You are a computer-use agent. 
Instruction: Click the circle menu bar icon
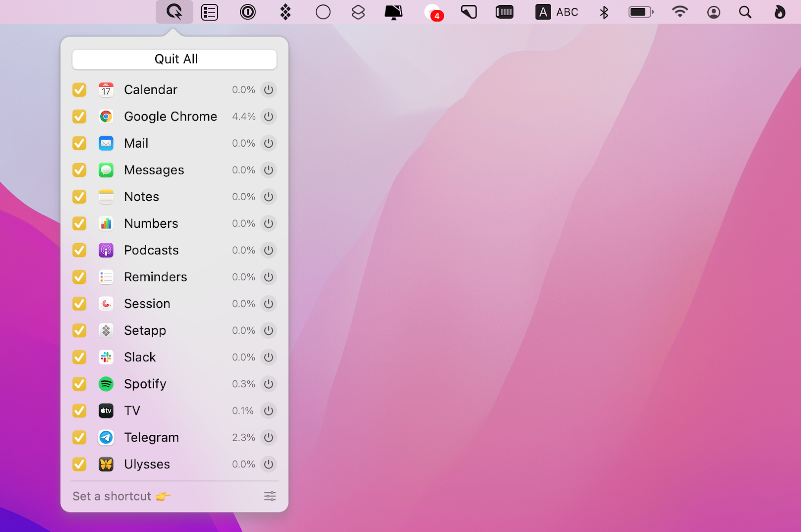point(323,12)
